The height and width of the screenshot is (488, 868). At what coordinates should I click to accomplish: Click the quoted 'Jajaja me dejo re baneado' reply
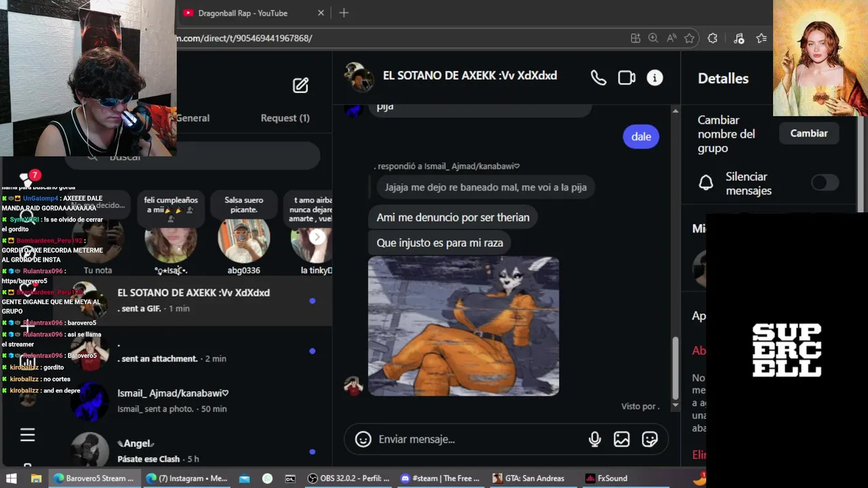pos(486,187)
